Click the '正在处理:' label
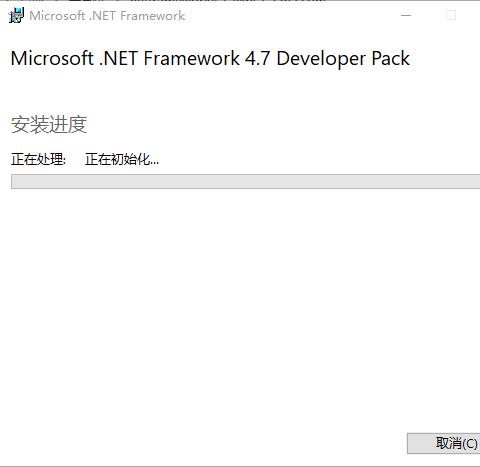The height and width of the screenshot is (467, 480). click(38, 159)
